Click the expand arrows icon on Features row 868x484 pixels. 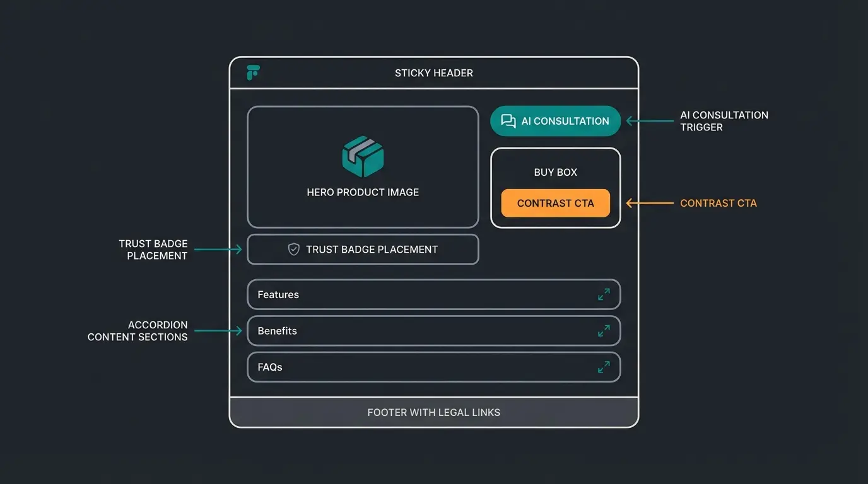tap(604, 294)
